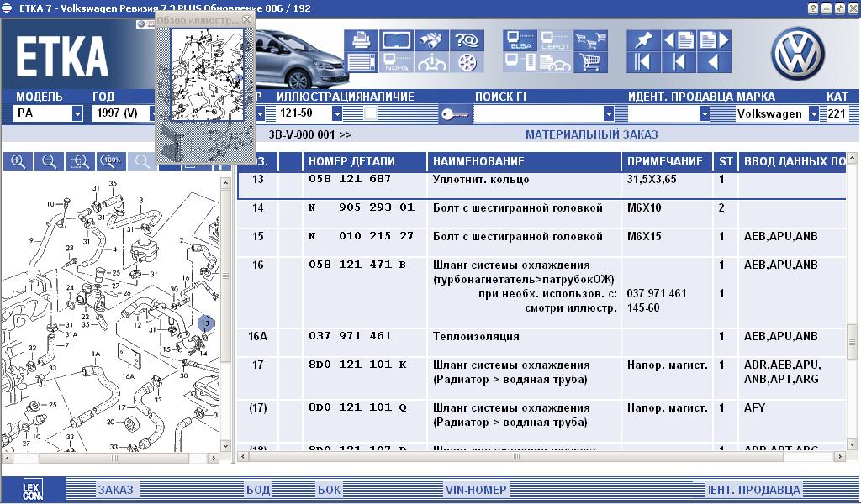Screen dimensions: 861x504
Task: Zoom in on the parts illustration
Action: [18, 161]
